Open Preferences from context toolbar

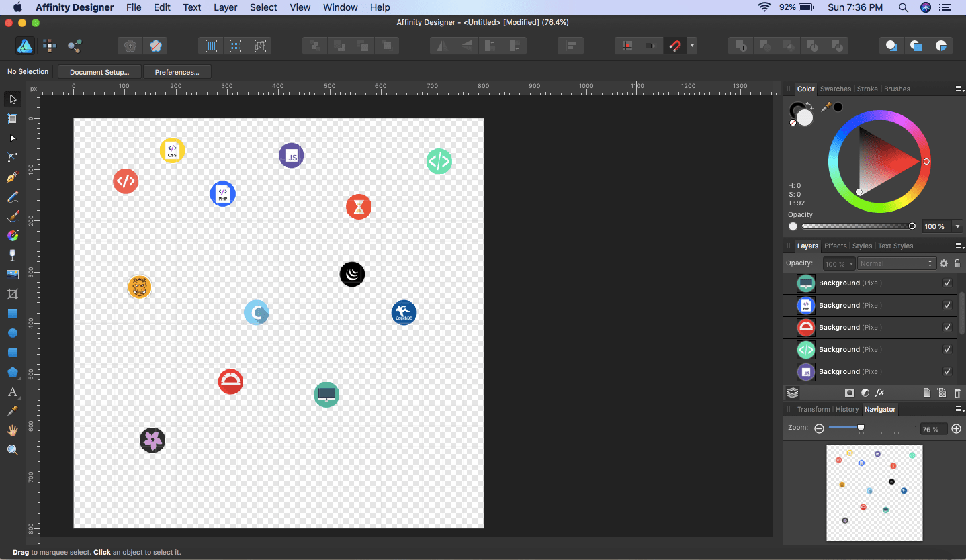177,72
